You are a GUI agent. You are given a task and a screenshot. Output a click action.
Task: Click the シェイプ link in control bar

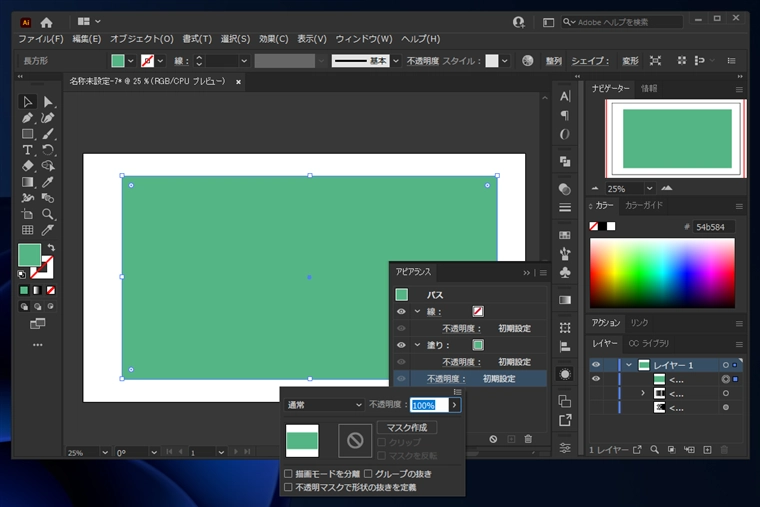[589, 61]
